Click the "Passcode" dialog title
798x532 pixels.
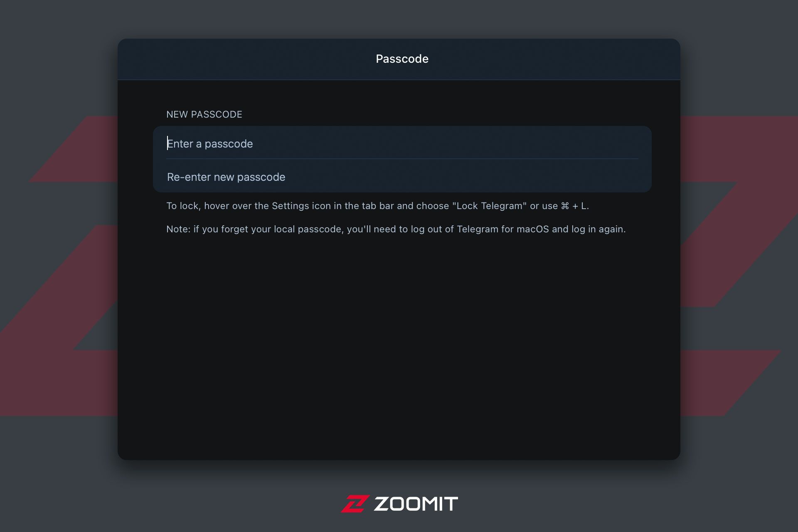click(402, 59)
